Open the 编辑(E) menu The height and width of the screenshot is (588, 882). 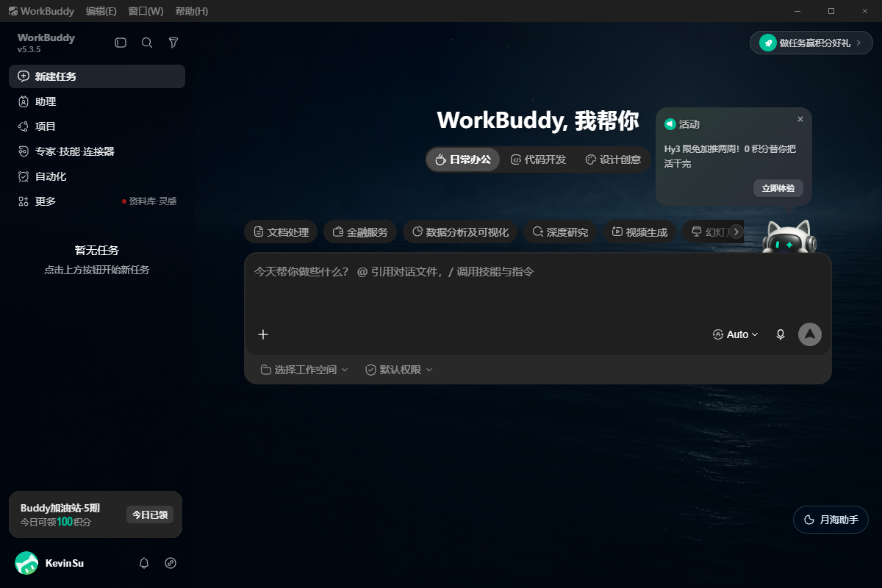[101, 11]
